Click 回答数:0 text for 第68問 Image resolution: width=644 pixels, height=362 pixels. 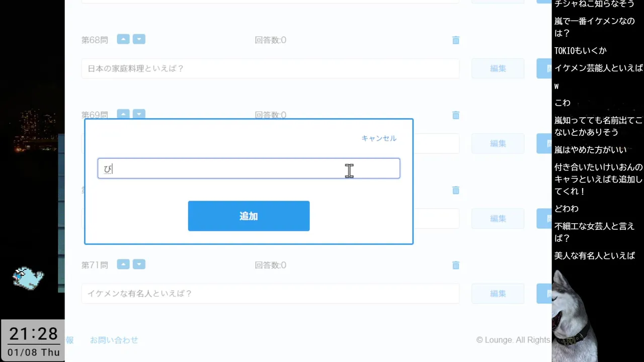(271, 40)
